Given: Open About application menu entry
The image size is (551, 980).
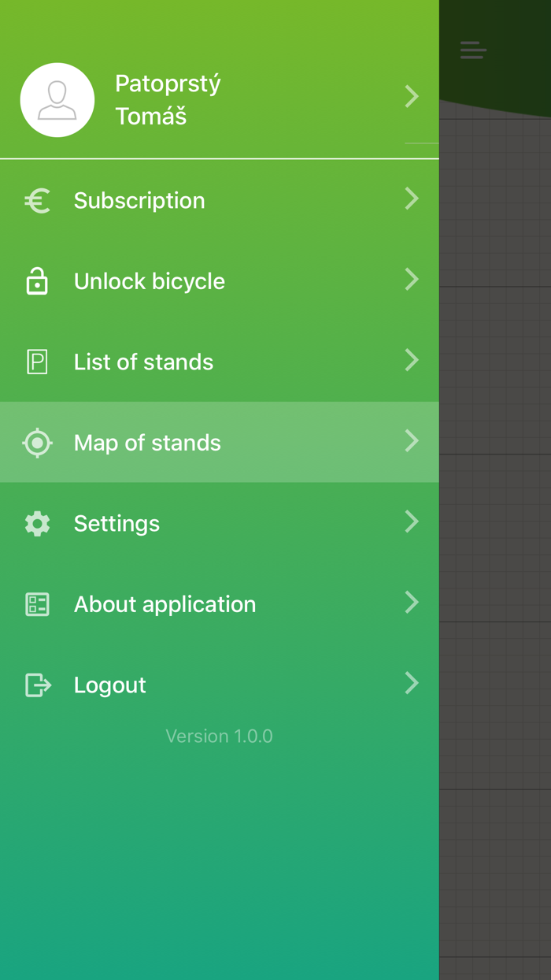Looking at the screenshot, I should (x=220, y=603).
